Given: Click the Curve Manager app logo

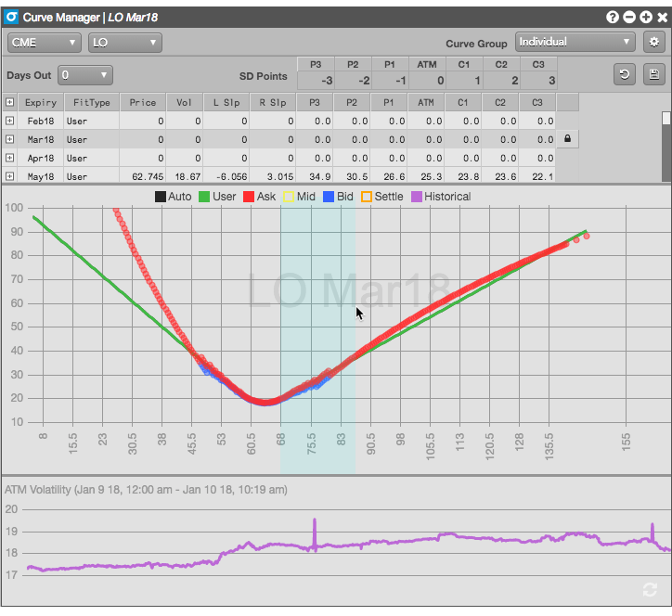Looking at the screenshot, I should 12,17.
